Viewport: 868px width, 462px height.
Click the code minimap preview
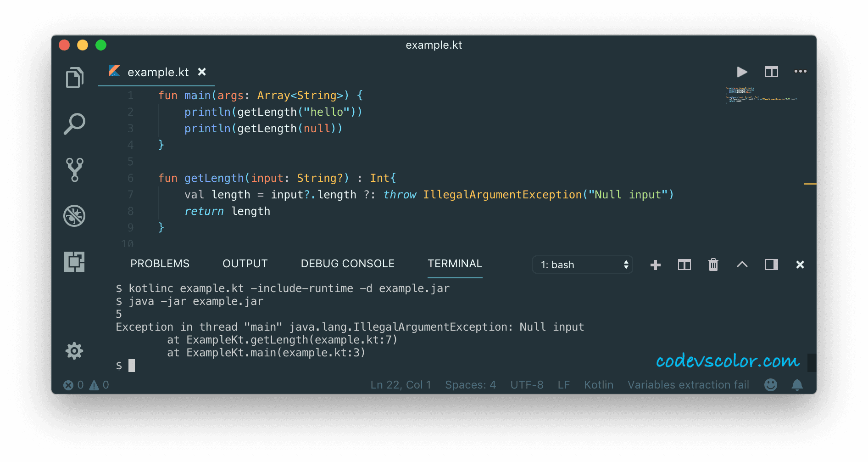(x=762, y=95)
